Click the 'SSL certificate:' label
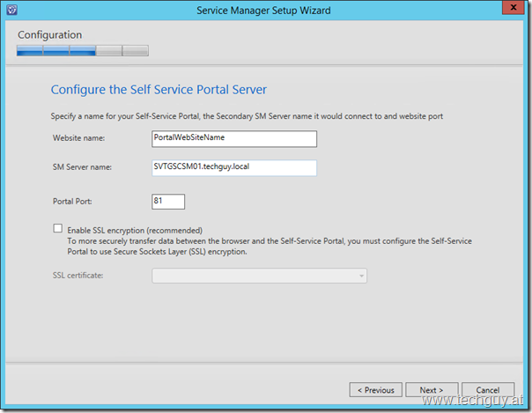532x413 pixels. [x=78, y=276]
